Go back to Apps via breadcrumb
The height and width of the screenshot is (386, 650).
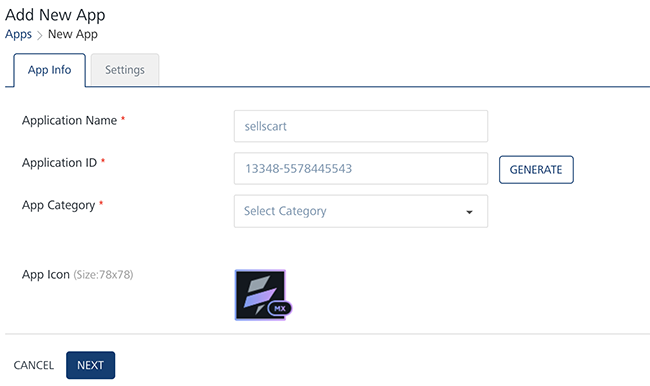tap(18, 34)
